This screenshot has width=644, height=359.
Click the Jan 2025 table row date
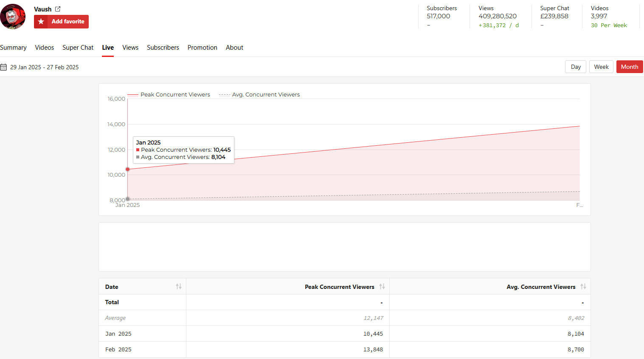pyautogui.click(x=118, y=334)
